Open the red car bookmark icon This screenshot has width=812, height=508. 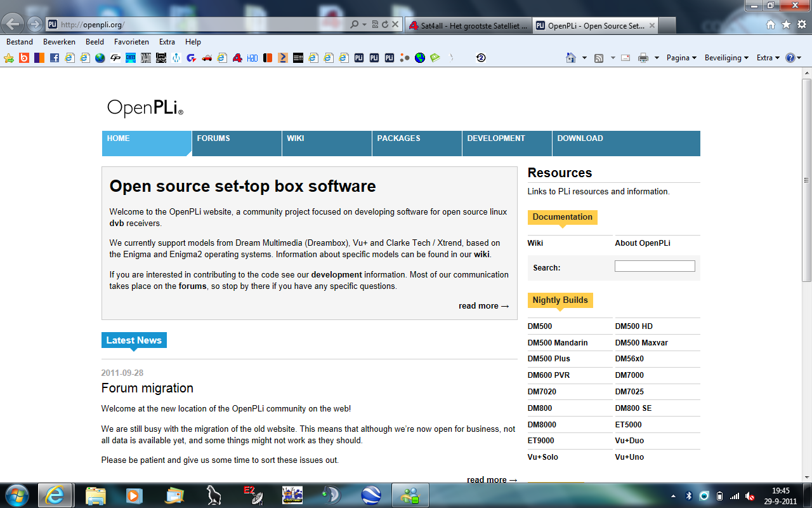tap(207, 58)
